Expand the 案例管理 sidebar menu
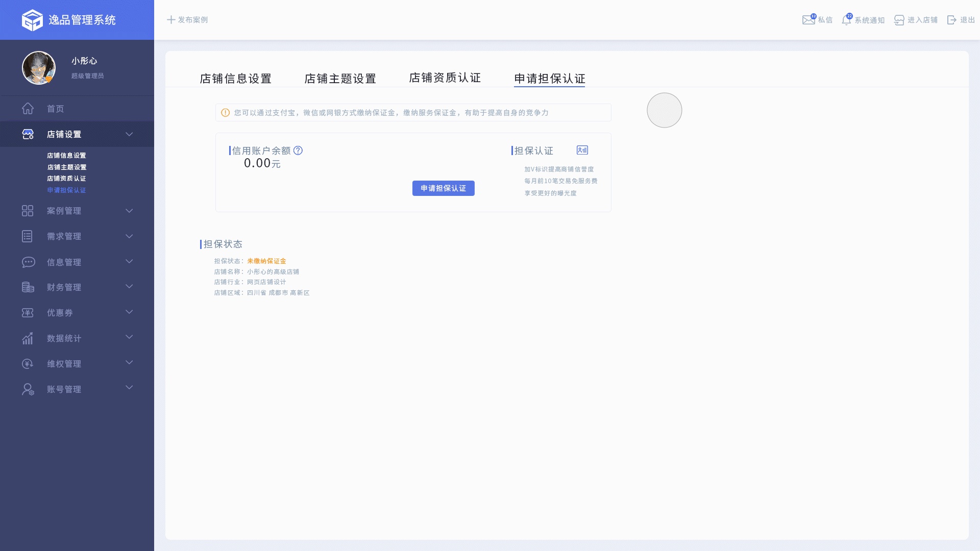Image resolution: width=980 pixels, height=551 pixels. tap(64, 211)
